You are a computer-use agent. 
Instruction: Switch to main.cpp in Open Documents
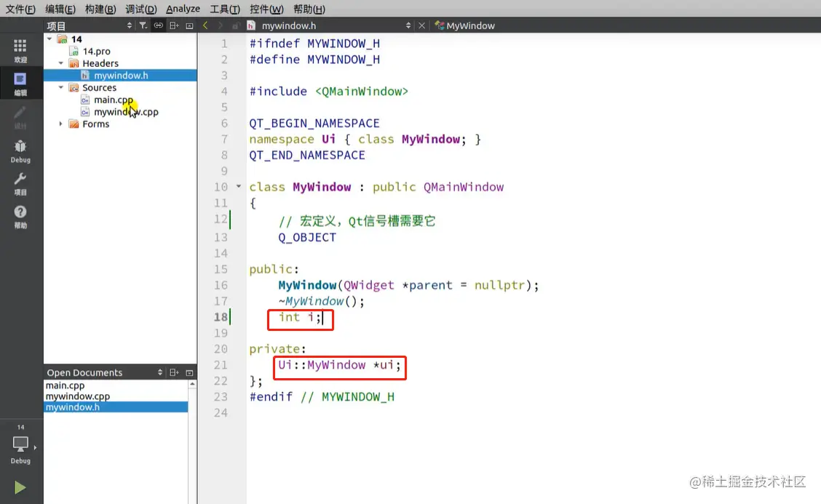click(65, 385)
